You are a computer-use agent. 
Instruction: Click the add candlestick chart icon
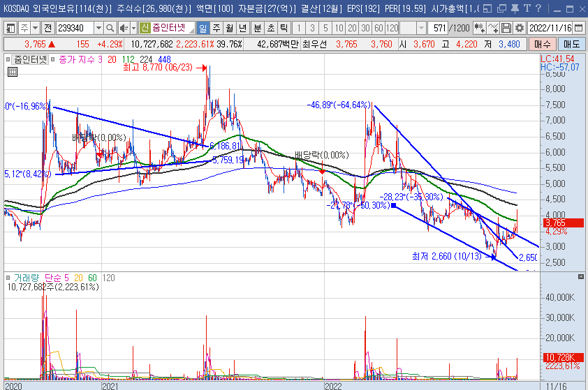pos(479,28)
